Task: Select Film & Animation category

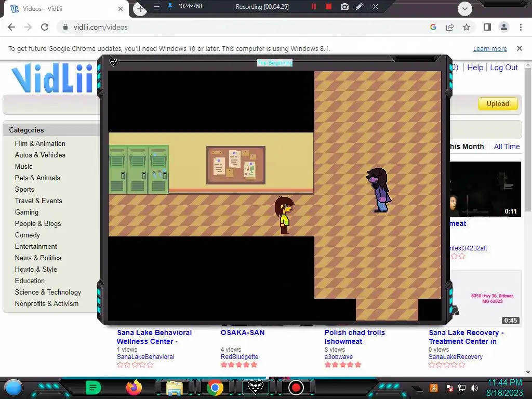Action: [x=40, y=143]
